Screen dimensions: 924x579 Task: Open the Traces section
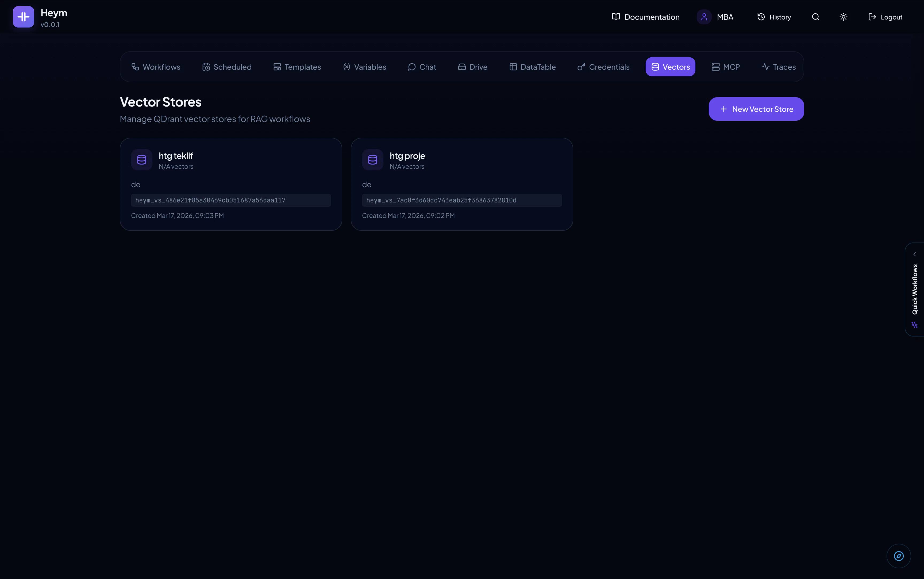tap(778, 66)
